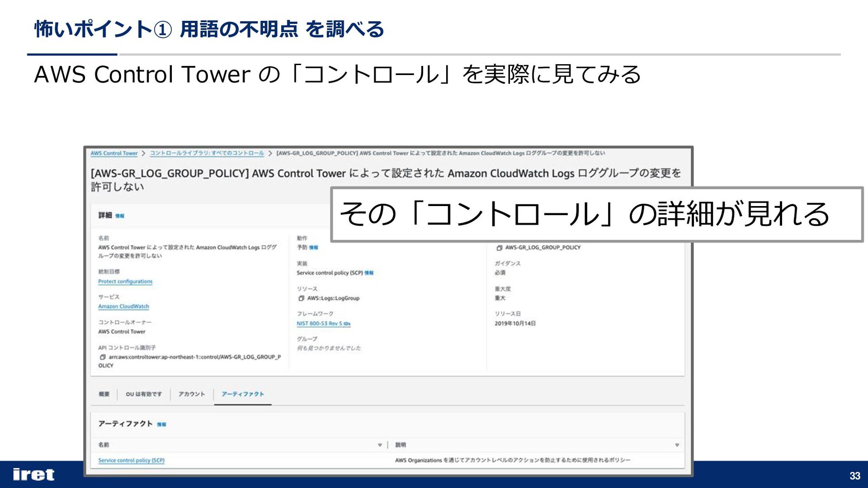Viewport: 868px width, 488px height.
Task: Copy the API control identifier ARN
Action: [x=103, y=357]
